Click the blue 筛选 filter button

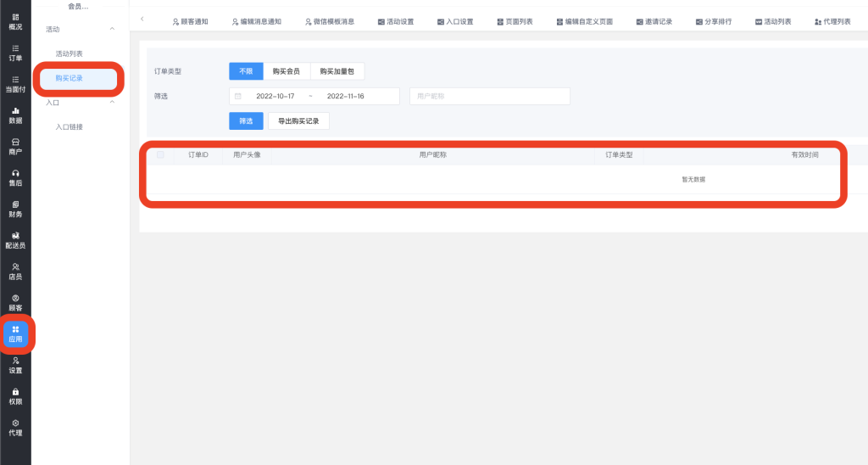tap(246, 121)
